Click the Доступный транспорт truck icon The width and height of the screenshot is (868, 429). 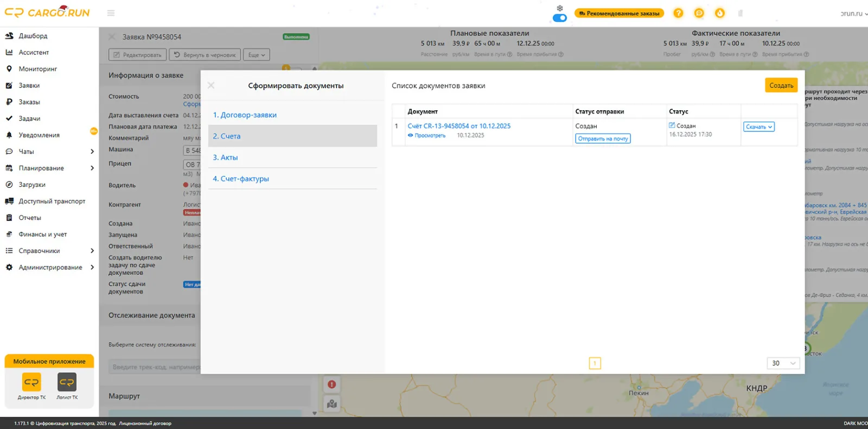click(x=9, y=201)
